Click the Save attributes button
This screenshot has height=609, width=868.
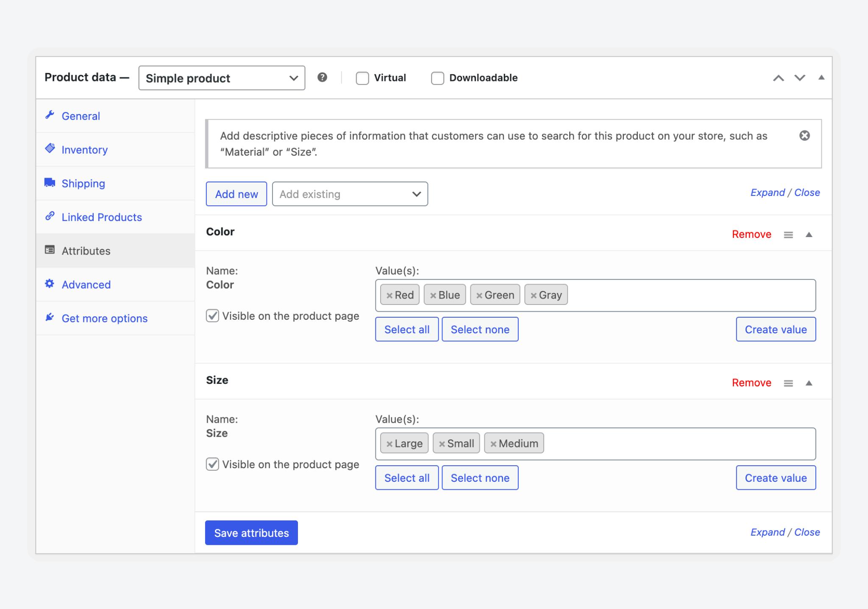251,533
